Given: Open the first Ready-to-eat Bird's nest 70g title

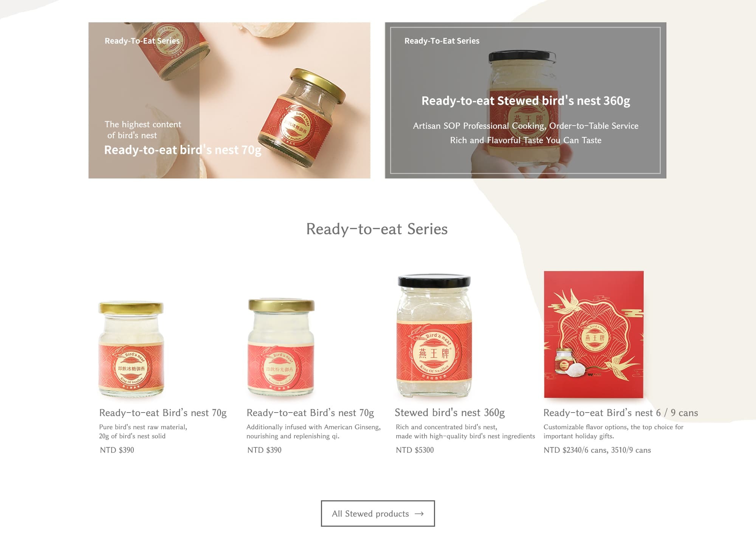Looking at the screenshot, I should 163,413.
